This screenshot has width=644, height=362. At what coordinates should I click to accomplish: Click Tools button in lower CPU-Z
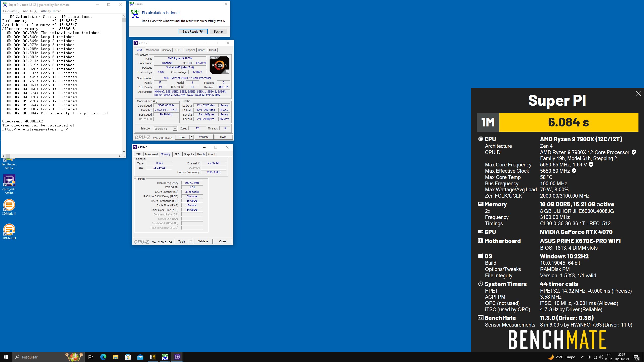coord(182,241)
